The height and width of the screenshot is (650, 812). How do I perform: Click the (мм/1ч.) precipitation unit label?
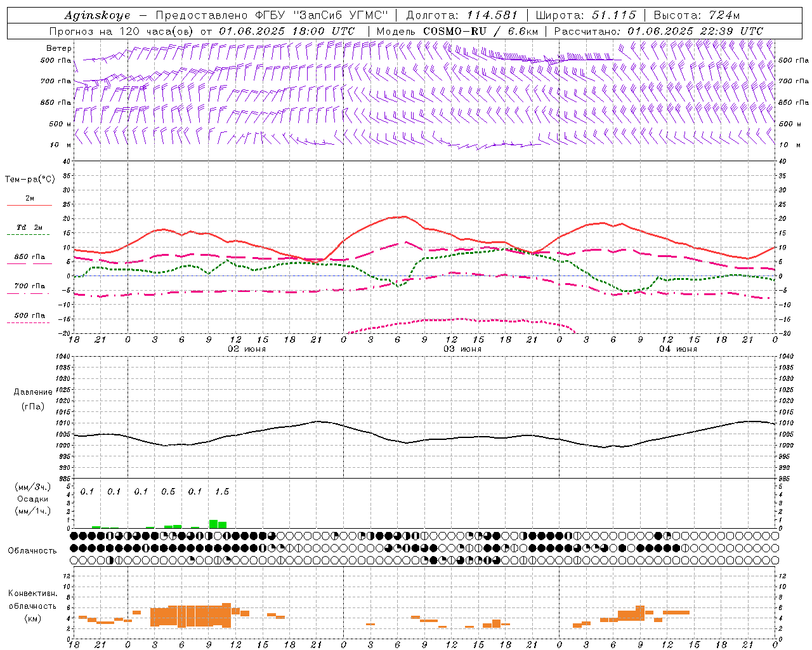pos(32,511)
